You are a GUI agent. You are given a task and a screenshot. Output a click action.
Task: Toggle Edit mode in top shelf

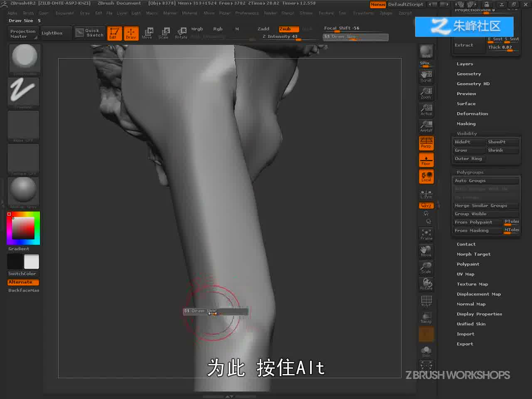(114, 33)
